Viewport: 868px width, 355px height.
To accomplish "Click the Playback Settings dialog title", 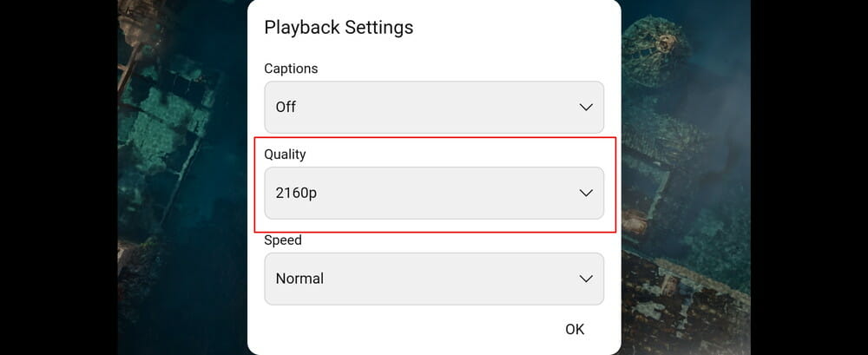I will [339, 28].
